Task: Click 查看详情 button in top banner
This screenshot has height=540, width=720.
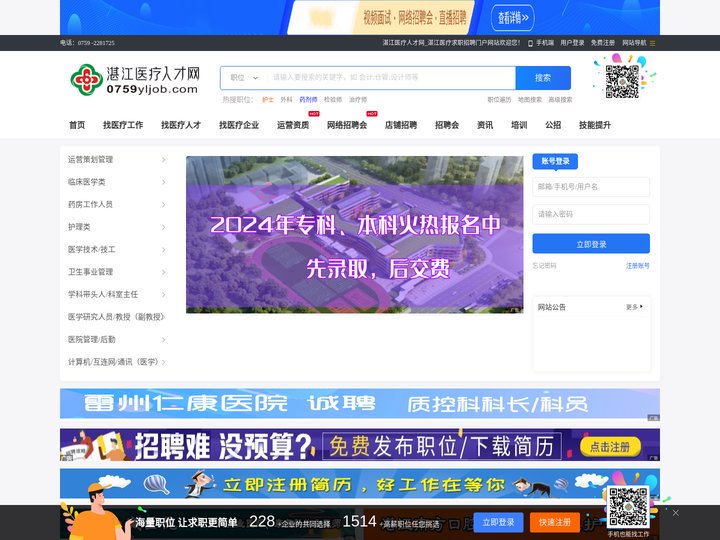Action: pos(513,18)
